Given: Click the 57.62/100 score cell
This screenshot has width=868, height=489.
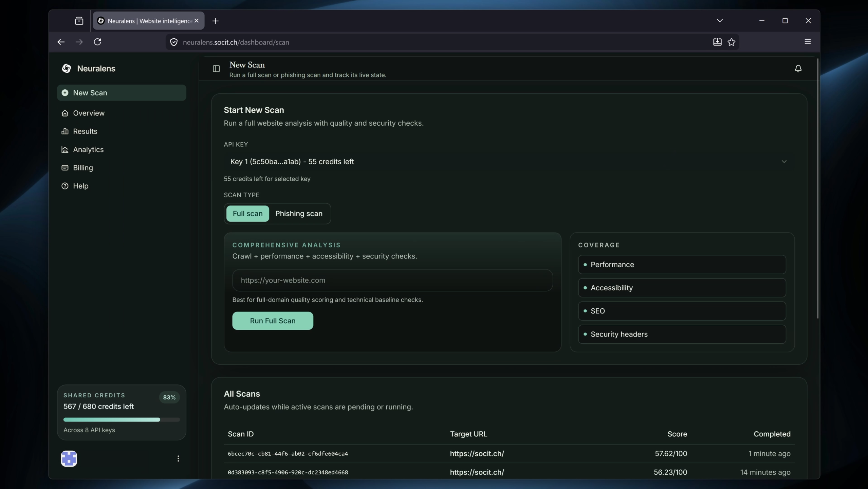Looking at the screenshot, I should (671, 454).
